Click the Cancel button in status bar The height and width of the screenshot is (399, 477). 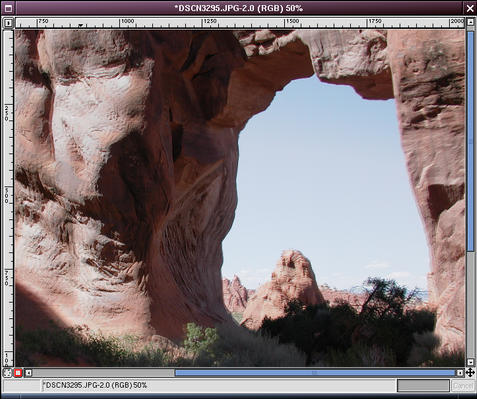point(463,386)
